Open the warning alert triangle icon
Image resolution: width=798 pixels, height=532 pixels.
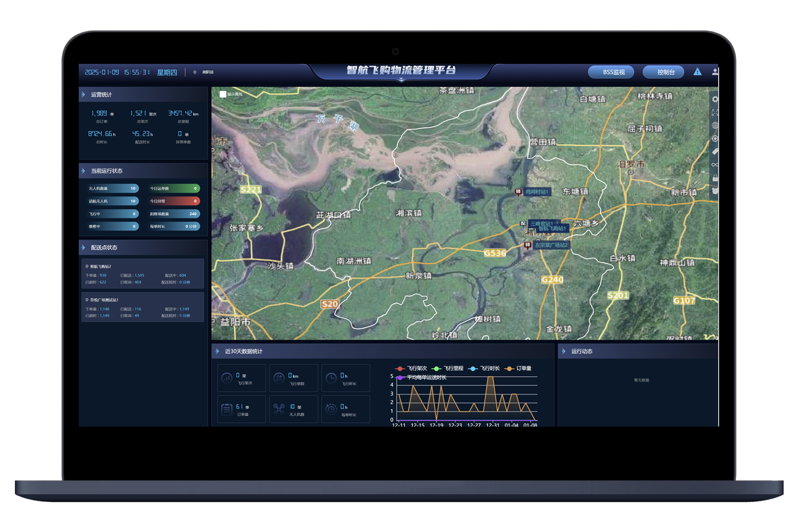[697, 72]
